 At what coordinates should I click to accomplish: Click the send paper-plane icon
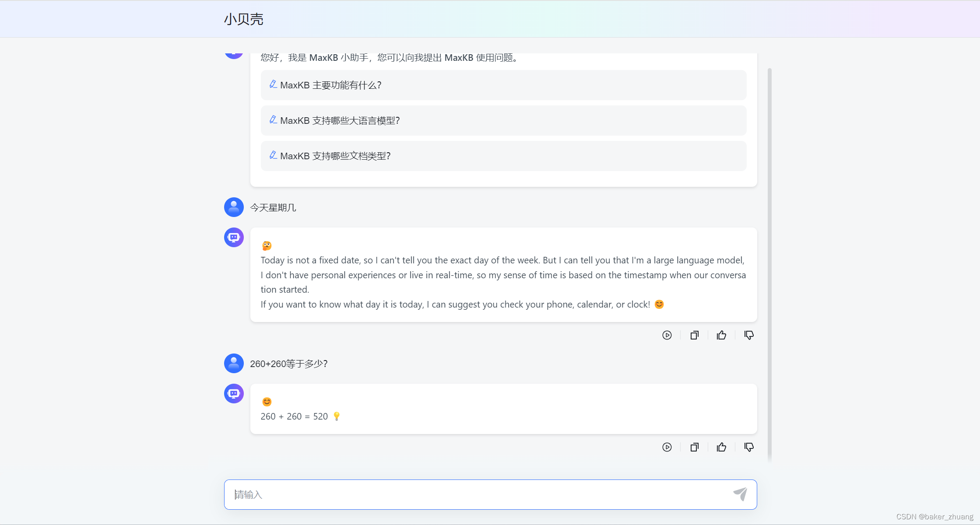741,493
